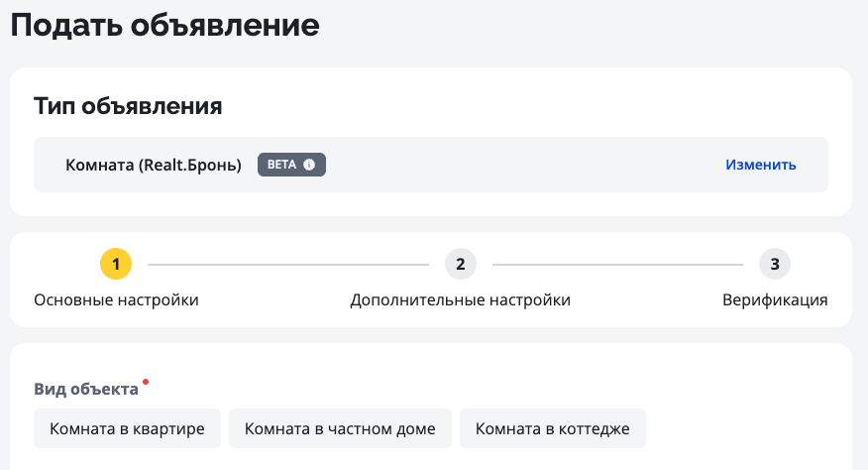
Task: Open the Верификация step label
Action: [x=775, y=299]
